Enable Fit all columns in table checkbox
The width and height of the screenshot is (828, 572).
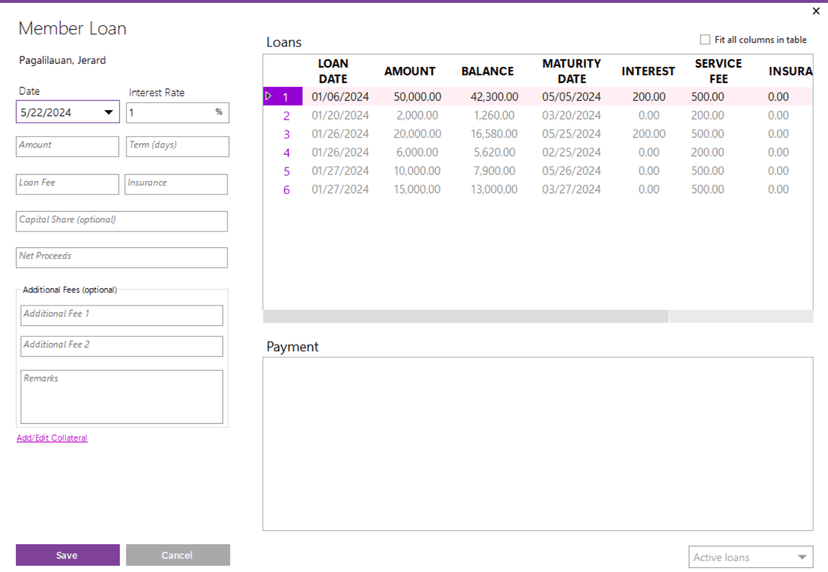(x=705, y=40)
